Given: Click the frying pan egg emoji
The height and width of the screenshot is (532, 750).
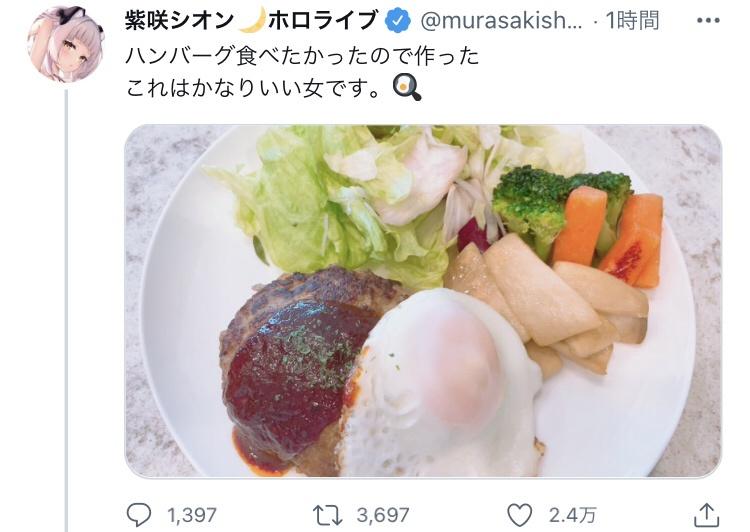Looking at the screenshot, I should [x=407, y=89].
